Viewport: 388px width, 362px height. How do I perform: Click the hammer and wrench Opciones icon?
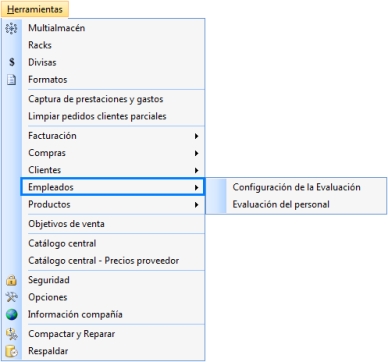[12, 297]
